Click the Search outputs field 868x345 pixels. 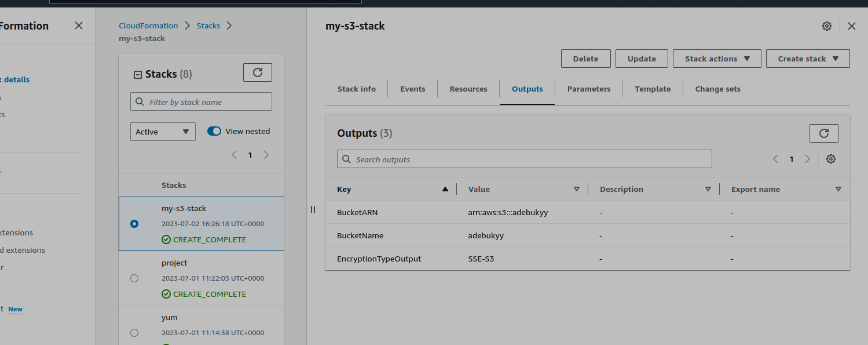click(524, 158)
